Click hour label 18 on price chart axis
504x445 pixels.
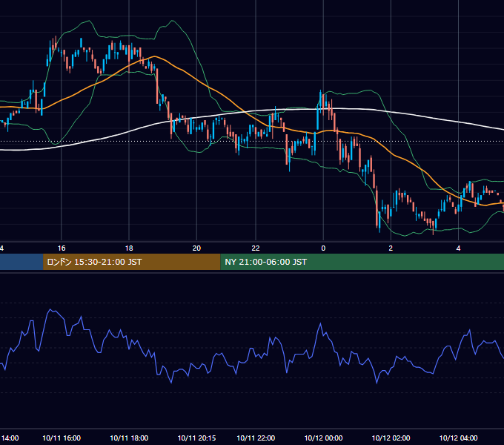point(129,248)
